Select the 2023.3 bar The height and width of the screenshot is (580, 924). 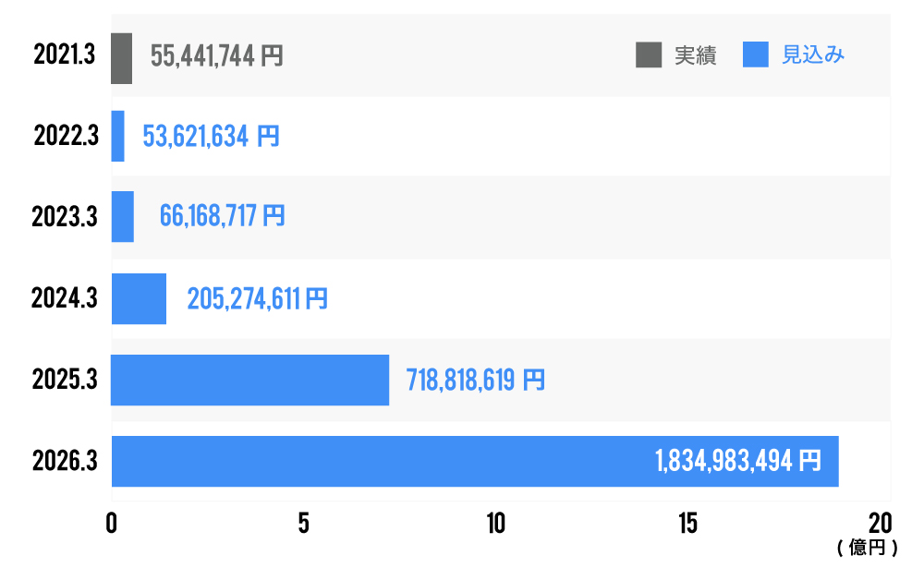[x=122, y=217]
